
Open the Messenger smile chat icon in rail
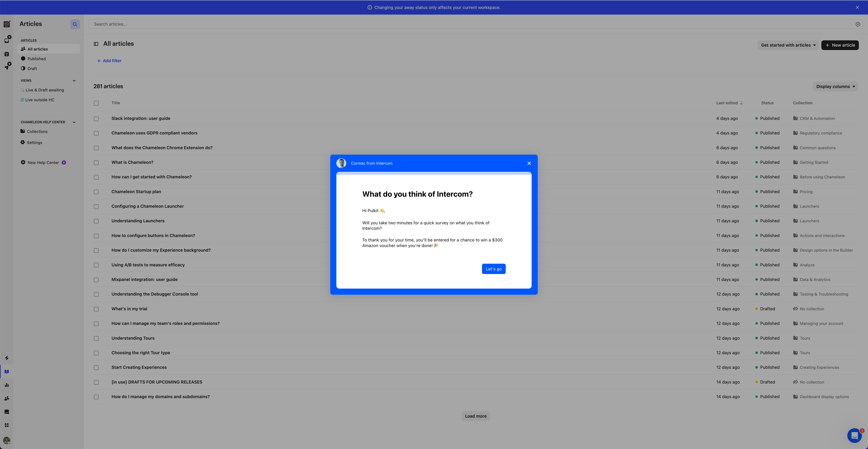tap(7, 412)
